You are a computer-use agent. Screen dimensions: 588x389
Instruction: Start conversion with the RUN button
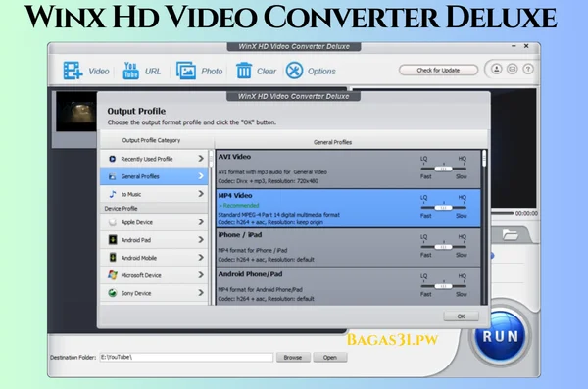501,336
